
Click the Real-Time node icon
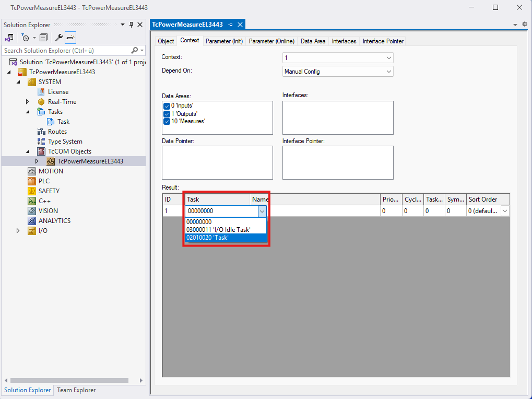(x=41, y=102)
